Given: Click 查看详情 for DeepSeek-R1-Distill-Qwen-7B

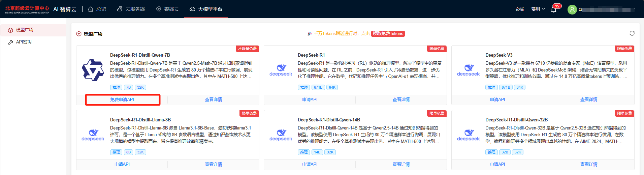Looking at the screenshot, I should pos(214,100).
